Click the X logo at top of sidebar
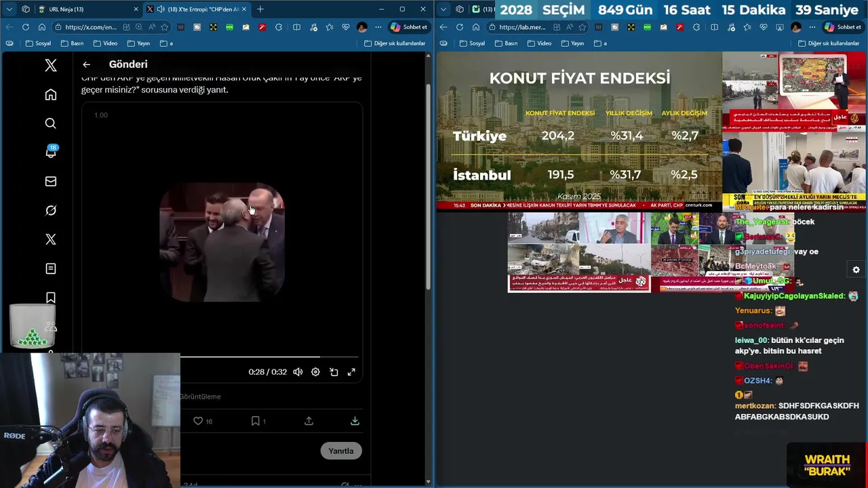 point(51,65)
